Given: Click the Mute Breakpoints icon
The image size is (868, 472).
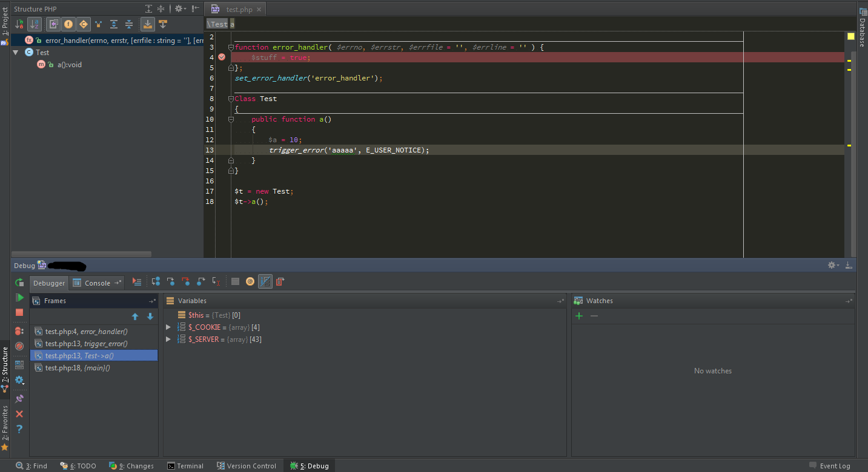Looking at the screenshot, I should (x=19, y=346).
